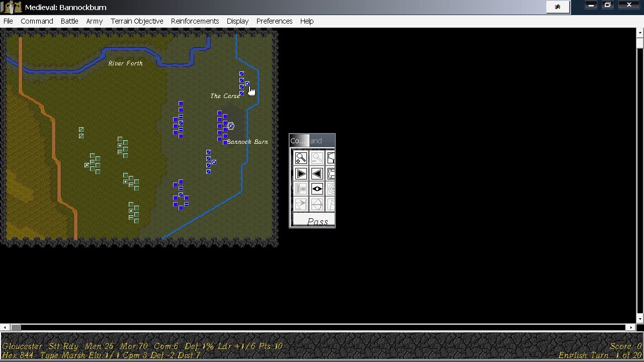Select the circled unit near Bannock Burn
Viewport: 644px width, 362px height.
point(230,126)
